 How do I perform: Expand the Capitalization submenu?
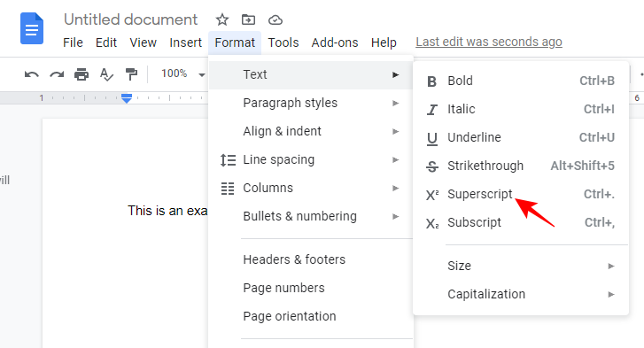coord(521,294)
